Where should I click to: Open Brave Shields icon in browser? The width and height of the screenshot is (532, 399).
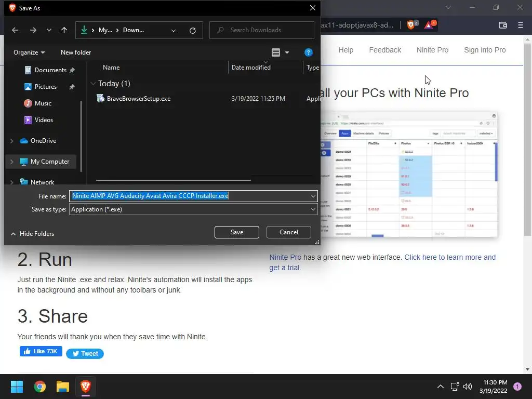tap(412, 25)
